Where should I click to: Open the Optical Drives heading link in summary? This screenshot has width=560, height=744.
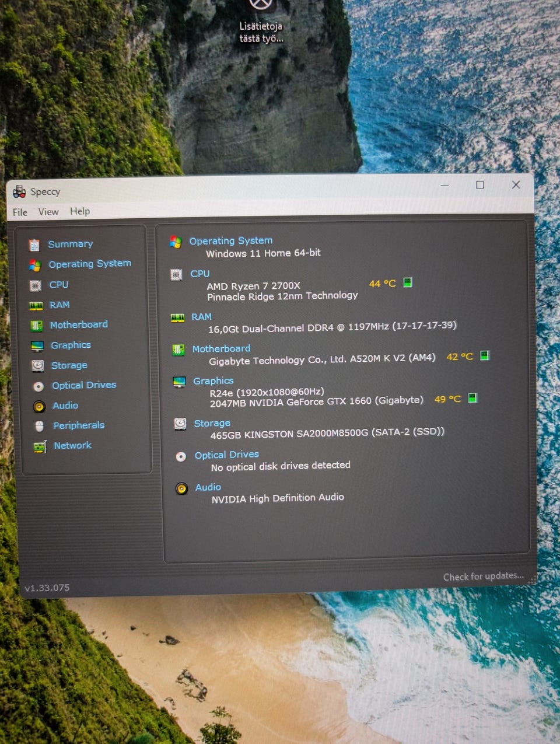click(227, 455)
